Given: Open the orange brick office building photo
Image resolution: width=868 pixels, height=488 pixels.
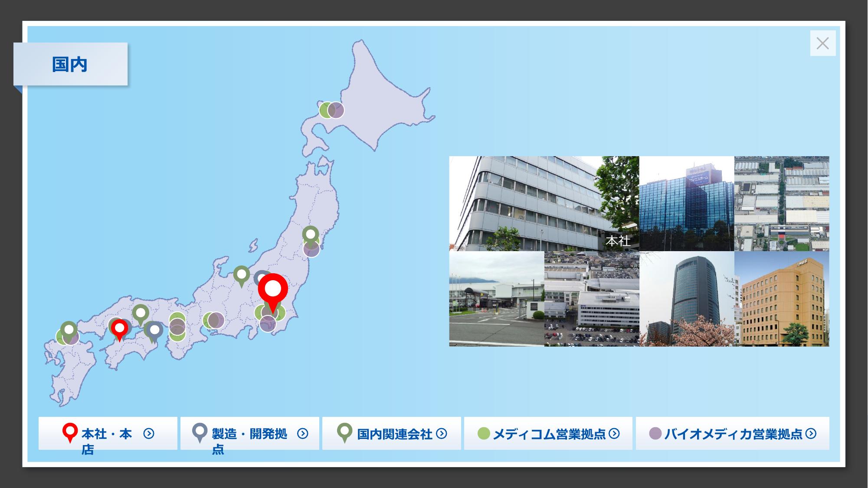Looking at the screenshot, I should pos(781,299).
